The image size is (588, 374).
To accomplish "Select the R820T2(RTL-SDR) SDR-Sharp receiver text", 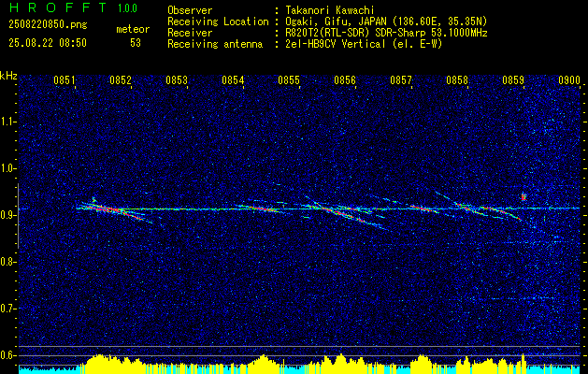I will pos(385,33).
